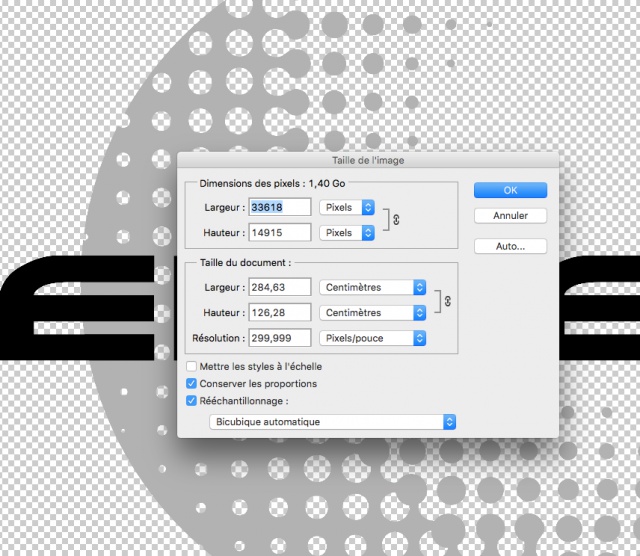This screenshot has height=556, width=640.
Task: Open the pixel Largeur units dropdown
Action: [x=346, y=207]
